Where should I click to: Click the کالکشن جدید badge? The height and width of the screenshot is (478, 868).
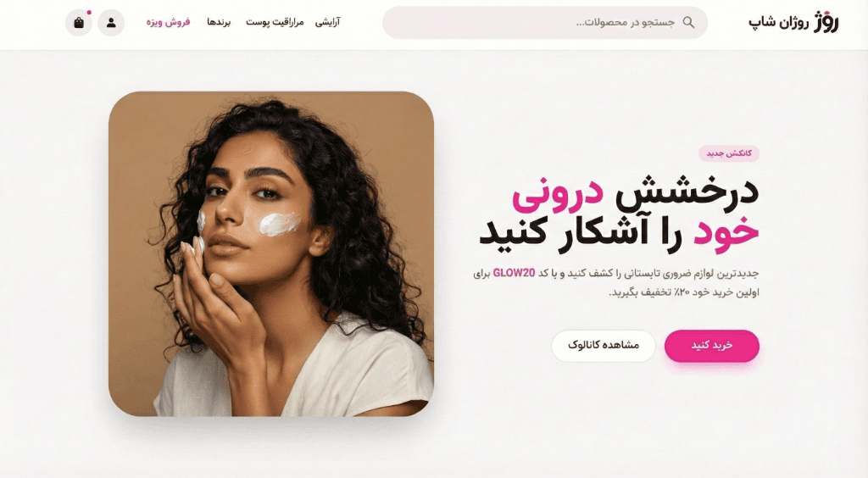[x=728, y=153]
